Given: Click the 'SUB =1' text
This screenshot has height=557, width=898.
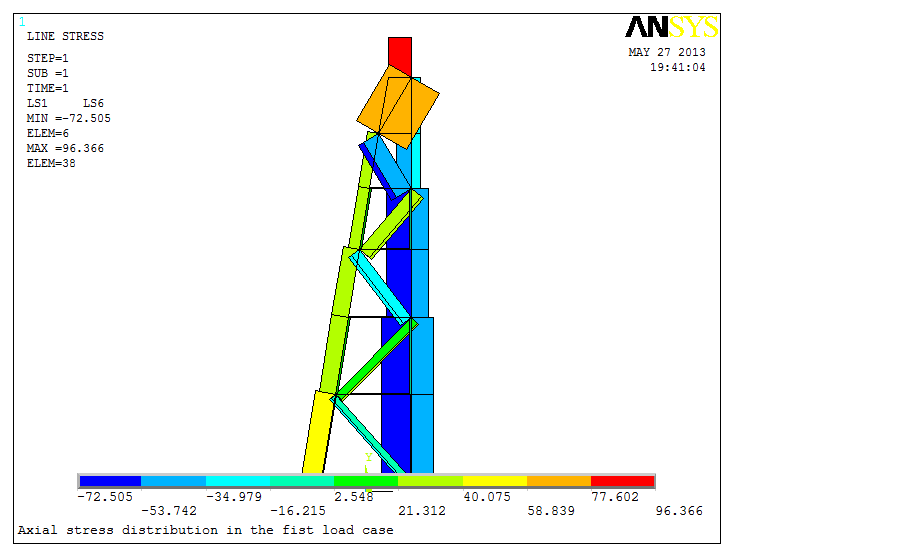Looking at the screenshot, I should 48,73.
